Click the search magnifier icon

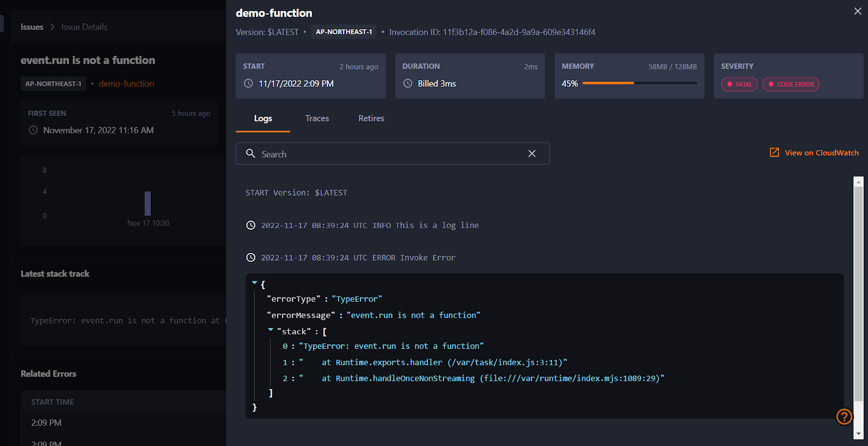(x=250, y=154)
